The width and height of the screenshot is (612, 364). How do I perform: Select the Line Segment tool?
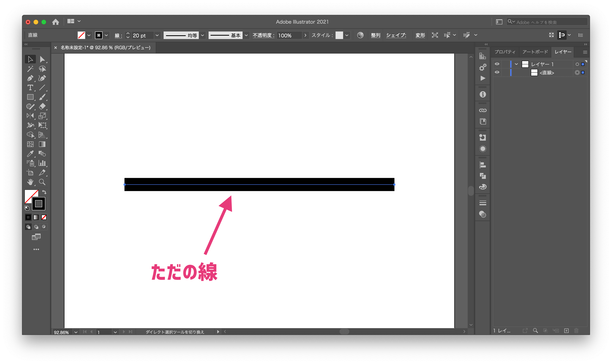[x=42, y=88]
